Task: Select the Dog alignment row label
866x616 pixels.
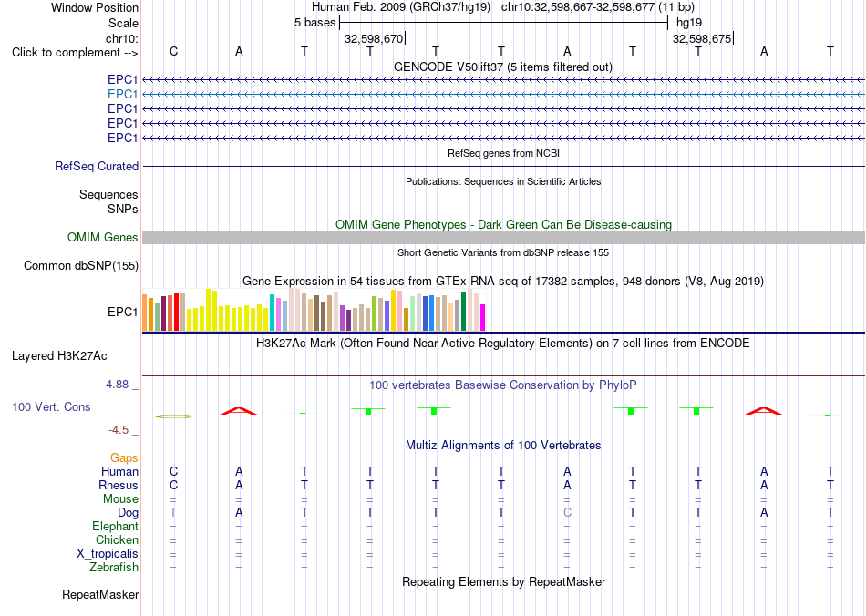Action: pos(128,513)
